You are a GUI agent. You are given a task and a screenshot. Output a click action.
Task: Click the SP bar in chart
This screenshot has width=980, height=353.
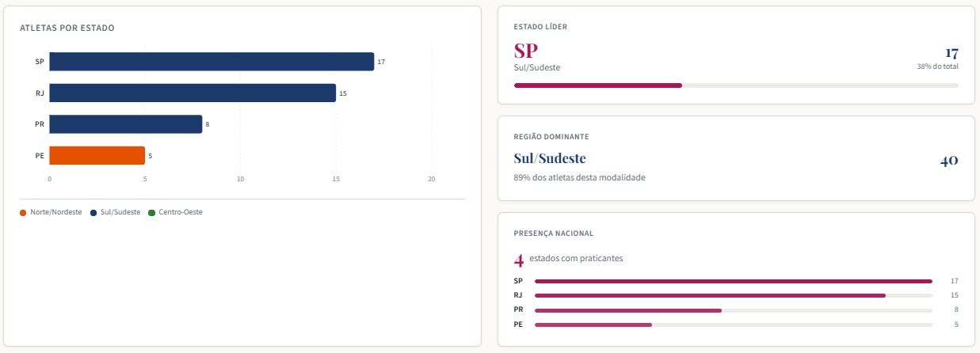point(212,62)
